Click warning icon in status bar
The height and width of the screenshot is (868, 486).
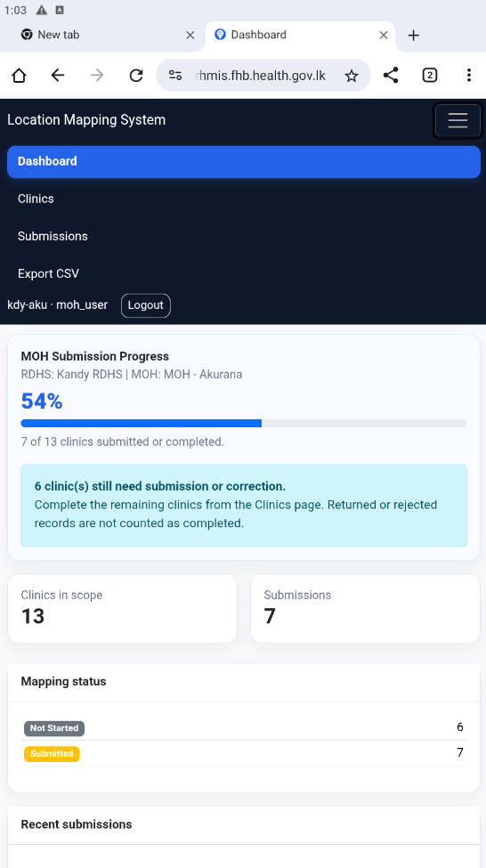pos(42,10)
